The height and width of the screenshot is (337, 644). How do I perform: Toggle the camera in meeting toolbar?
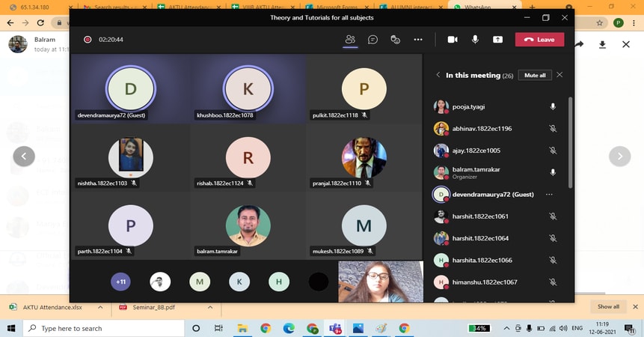pos(453,40)
